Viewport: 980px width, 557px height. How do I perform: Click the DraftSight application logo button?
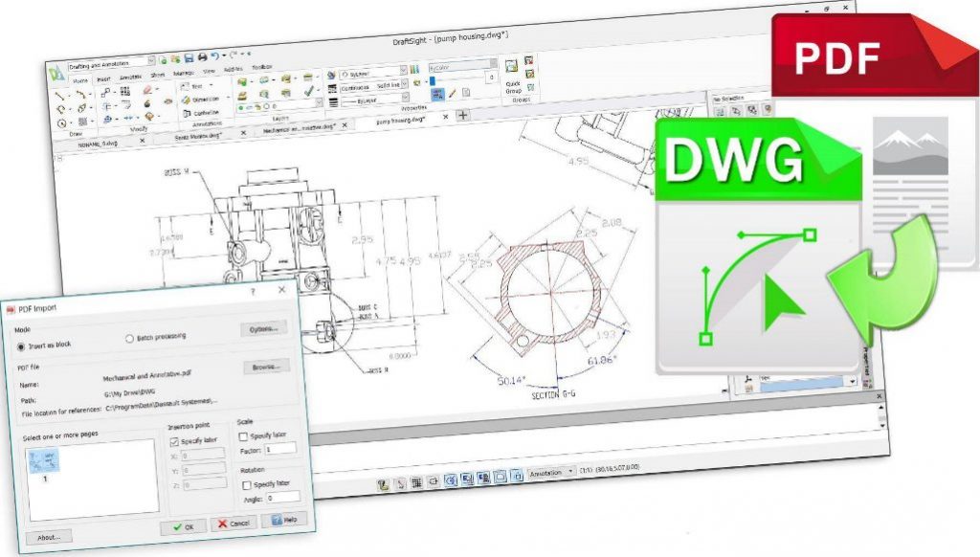tap(56, 74)
